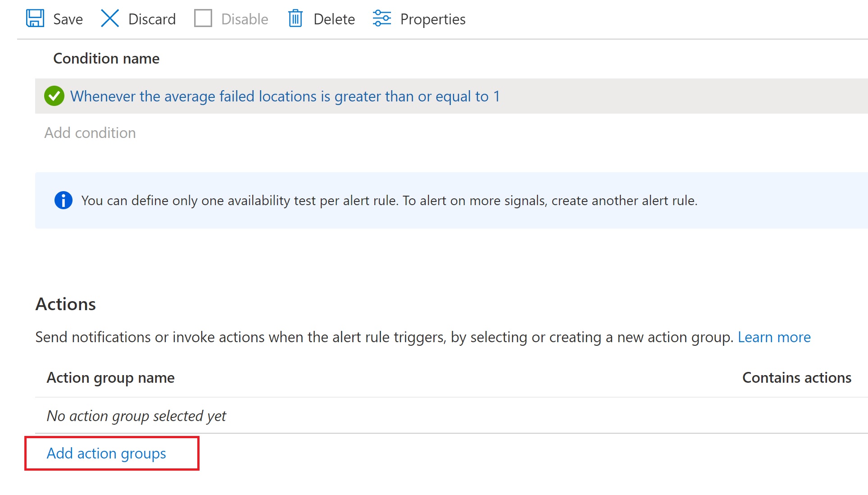868x495 pixels.
Task: Select the No action group selected row
Action: [136, 416]
